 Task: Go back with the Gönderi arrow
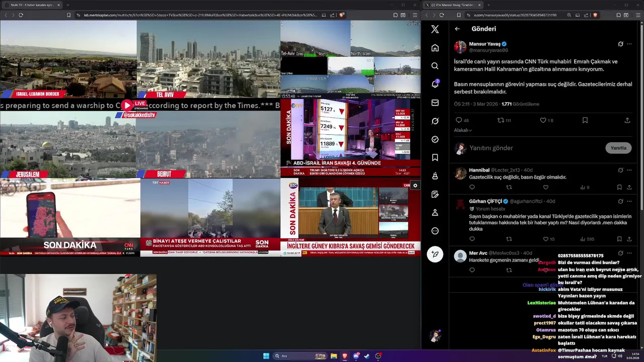pyautogui.click(x=457, y=29)
